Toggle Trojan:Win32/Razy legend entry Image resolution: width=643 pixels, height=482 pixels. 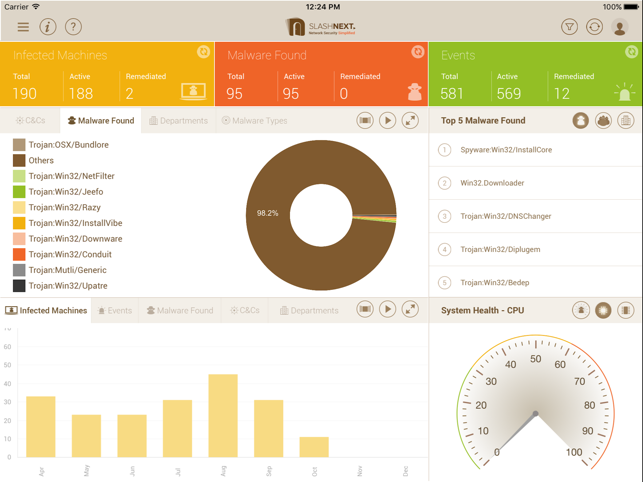click(57, 208)
